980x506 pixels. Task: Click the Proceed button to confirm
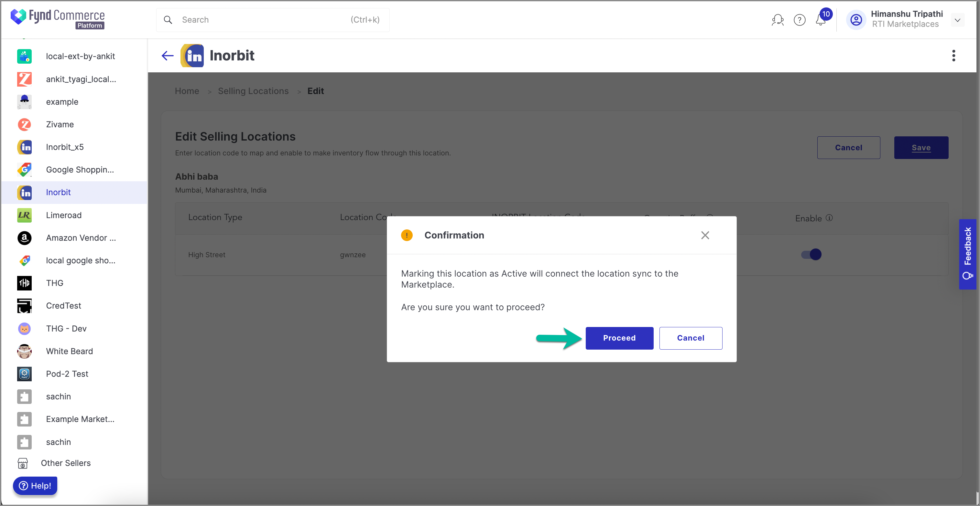coord(619,338)
